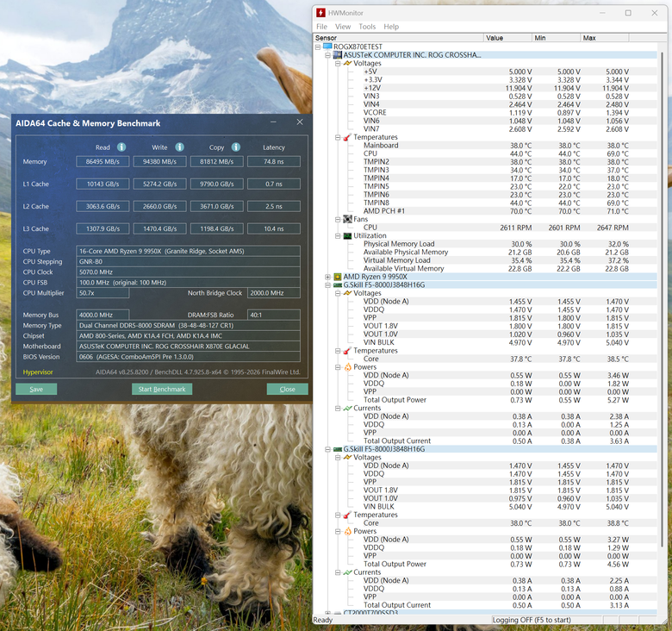
Task: Click the first G.Skill Currents icon
Action: [347, 408]
